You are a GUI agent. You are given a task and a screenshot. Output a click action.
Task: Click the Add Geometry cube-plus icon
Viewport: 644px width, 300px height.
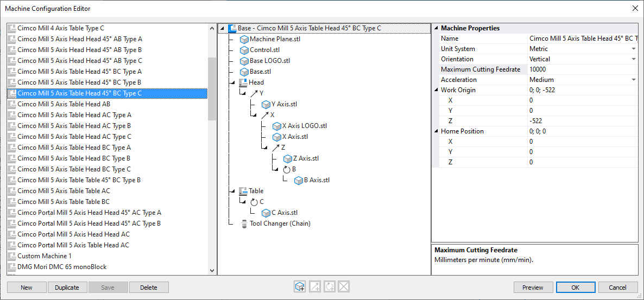point(299,287)
